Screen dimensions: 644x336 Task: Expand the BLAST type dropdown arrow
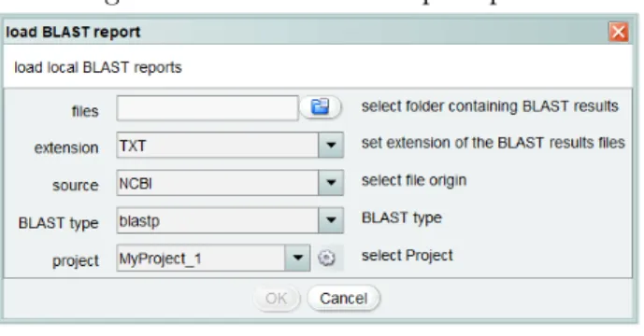coord(331,220)
